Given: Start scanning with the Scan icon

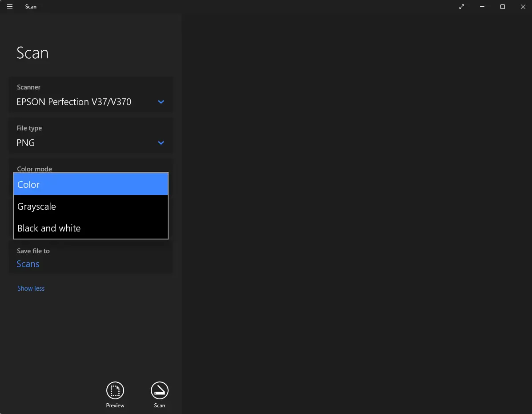Looking at the screenshot, I should pos(160,391).
